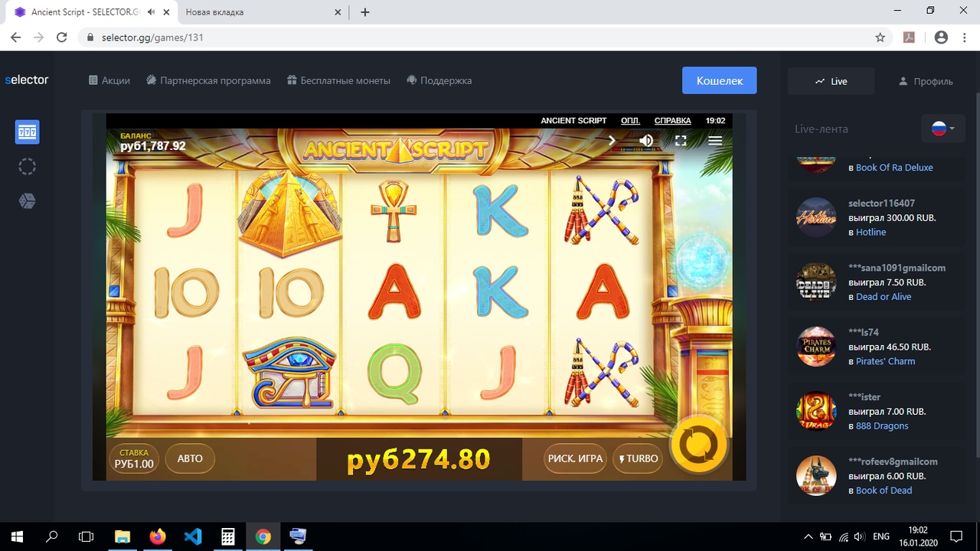Close the Ancient Script browser tab

(166, 12)
